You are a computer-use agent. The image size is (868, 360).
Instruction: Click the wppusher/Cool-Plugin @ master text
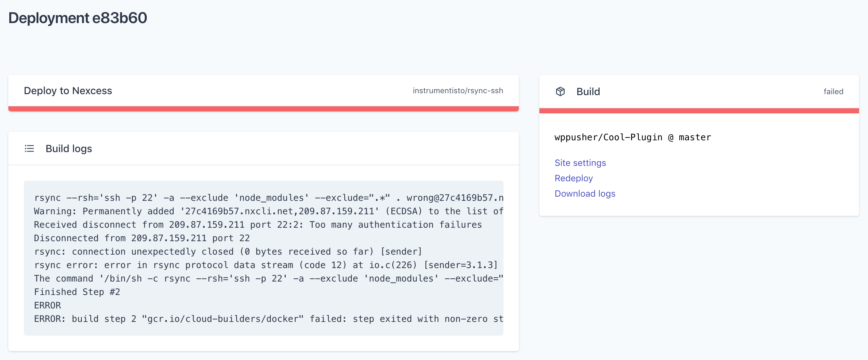pos(633,137)
